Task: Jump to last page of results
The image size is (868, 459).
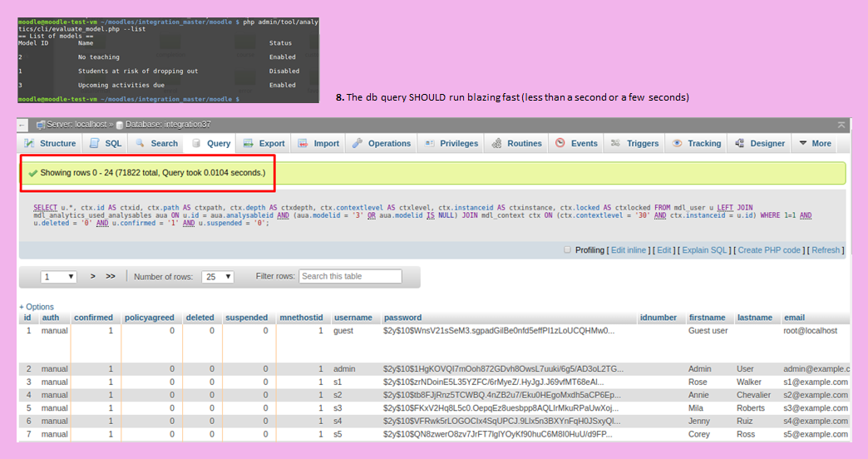Action: (111, 276)
